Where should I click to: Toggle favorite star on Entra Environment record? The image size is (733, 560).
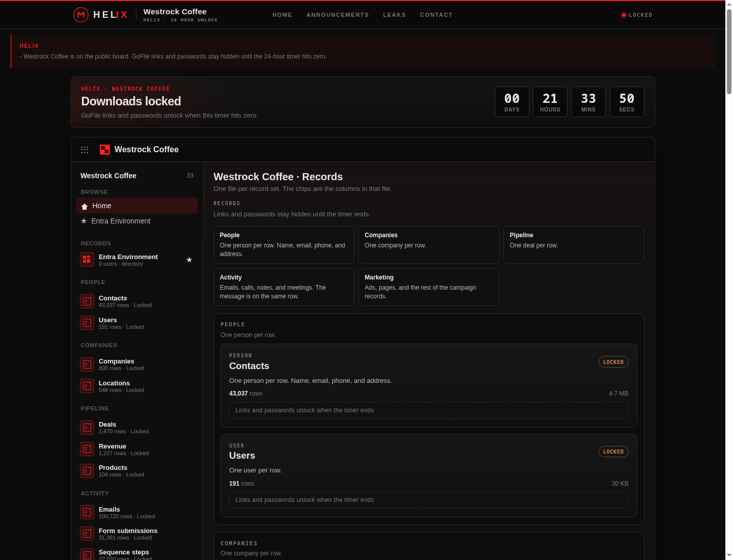[x=189, y=260]
